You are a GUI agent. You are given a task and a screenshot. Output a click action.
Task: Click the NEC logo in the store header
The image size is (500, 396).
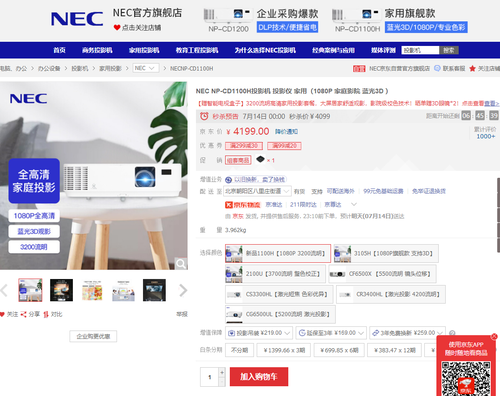tap(77, 19)
